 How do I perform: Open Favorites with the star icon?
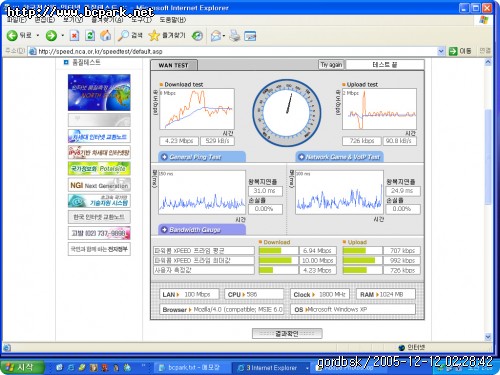(x=167, y=35)
